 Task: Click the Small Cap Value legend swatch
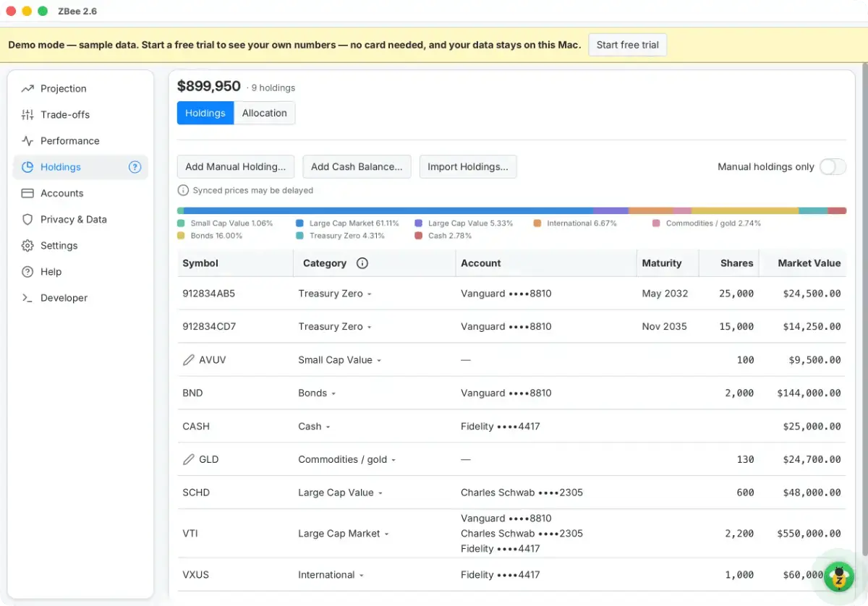point(181,223)
